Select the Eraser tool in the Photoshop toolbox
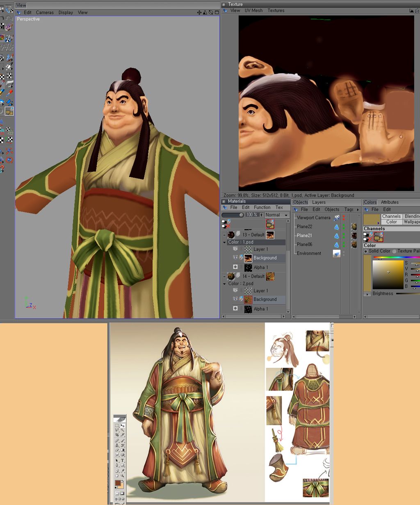Screen dimensions: 420x505 point(117,450)
